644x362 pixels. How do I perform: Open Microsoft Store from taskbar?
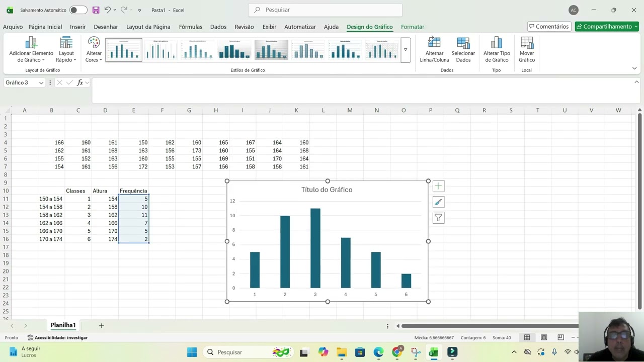(360, 352)
